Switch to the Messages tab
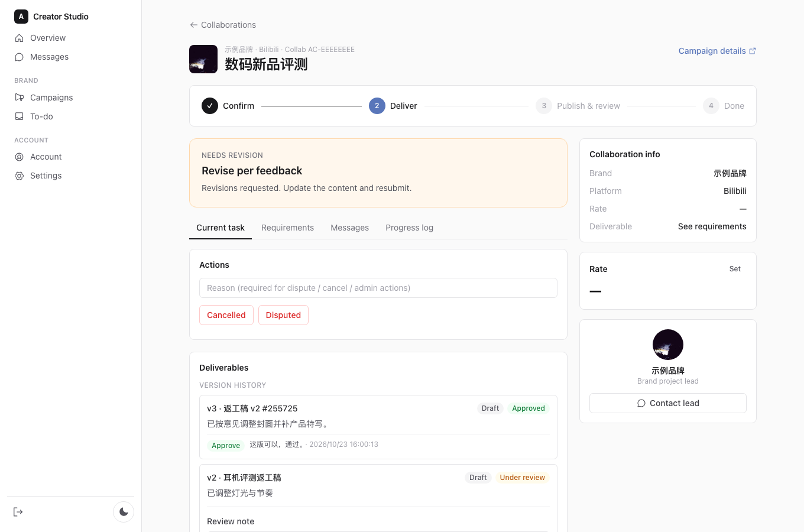This screenshot has height=532, width=804. [x=349, y=228]
